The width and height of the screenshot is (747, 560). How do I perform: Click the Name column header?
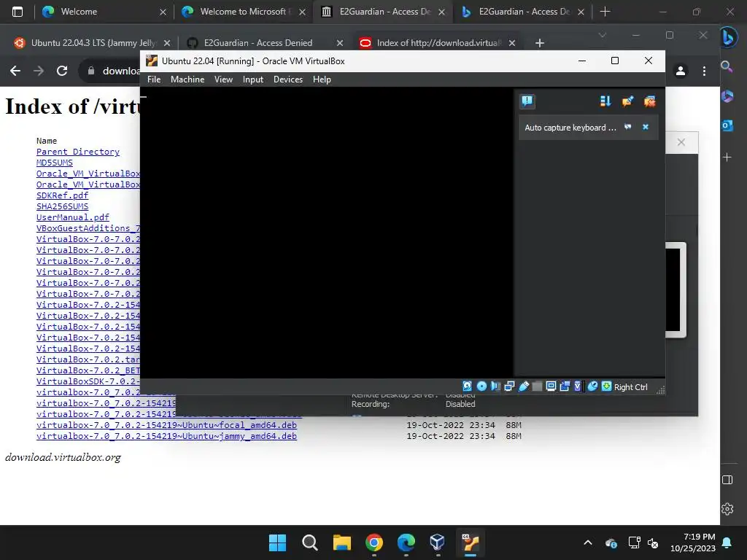click(x=47, y=141)
